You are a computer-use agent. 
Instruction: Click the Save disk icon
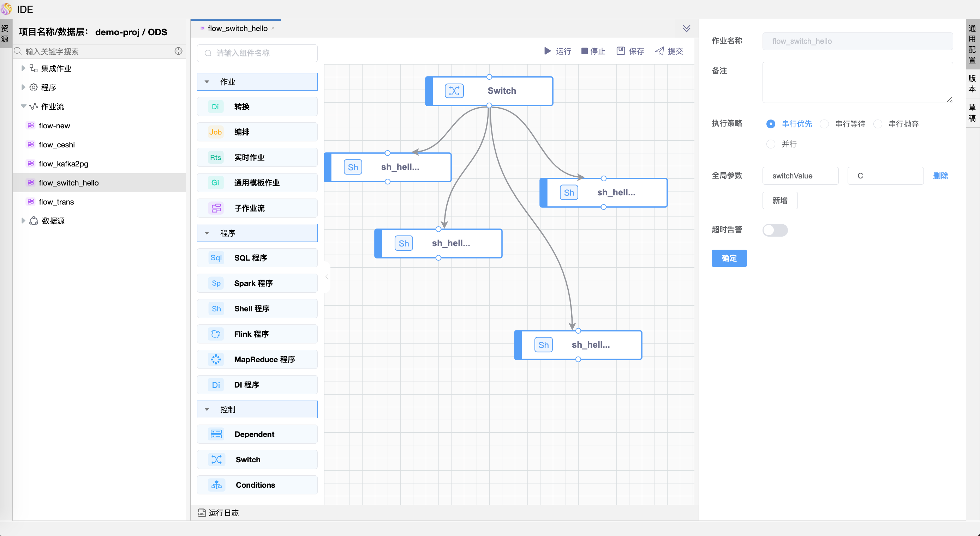(x=621, y=51)
